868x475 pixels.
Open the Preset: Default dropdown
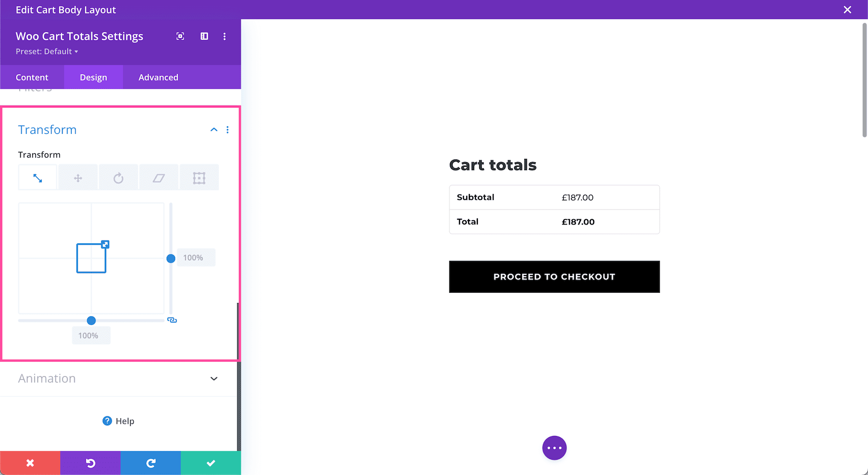pos(47,51)
